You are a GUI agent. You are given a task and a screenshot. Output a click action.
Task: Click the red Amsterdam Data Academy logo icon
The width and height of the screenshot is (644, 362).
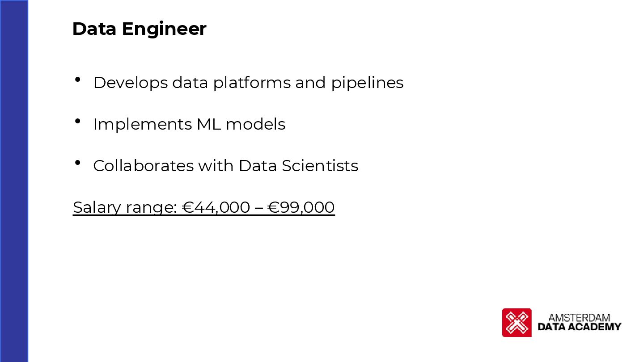517,322
